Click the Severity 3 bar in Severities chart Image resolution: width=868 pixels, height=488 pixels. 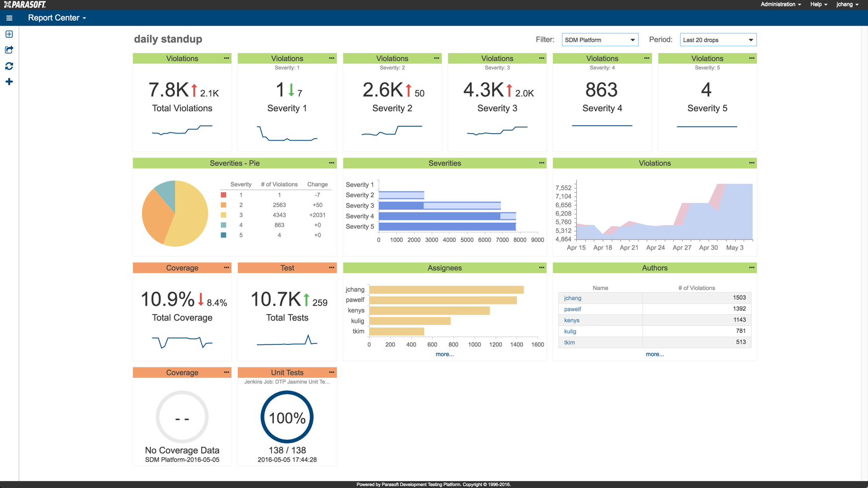point(439,206)
